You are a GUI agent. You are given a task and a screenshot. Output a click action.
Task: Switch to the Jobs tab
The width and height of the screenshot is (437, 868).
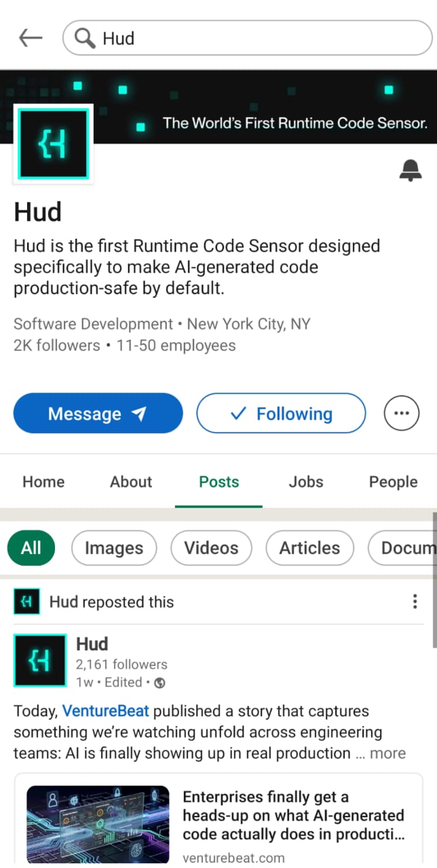coord(306,481)
